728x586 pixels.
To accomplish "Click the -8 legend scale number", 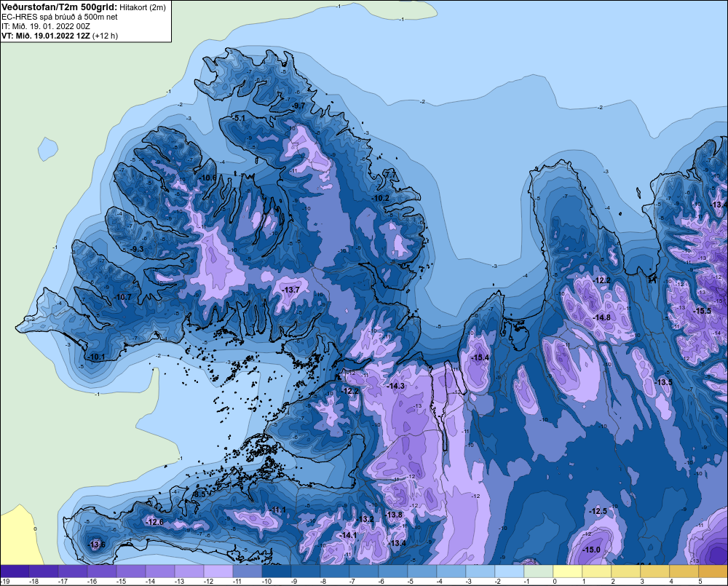I will 325,582.
